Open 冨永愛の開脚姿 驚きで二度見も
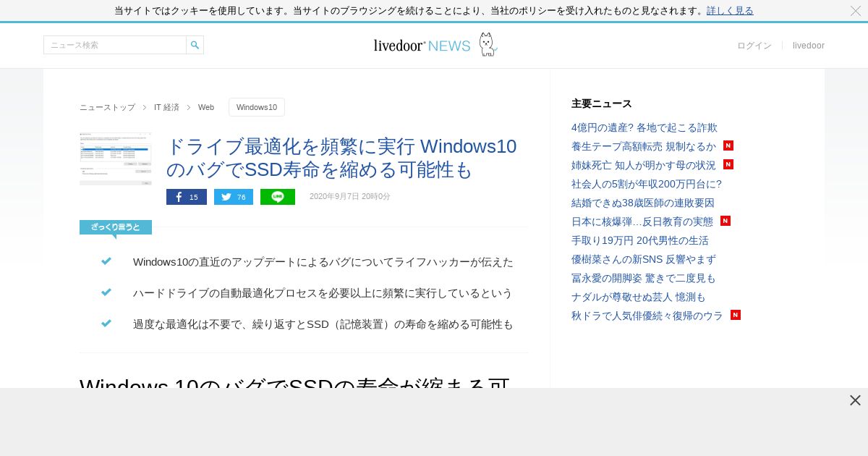This screenshot has width=868, height=456. point(644,278)
